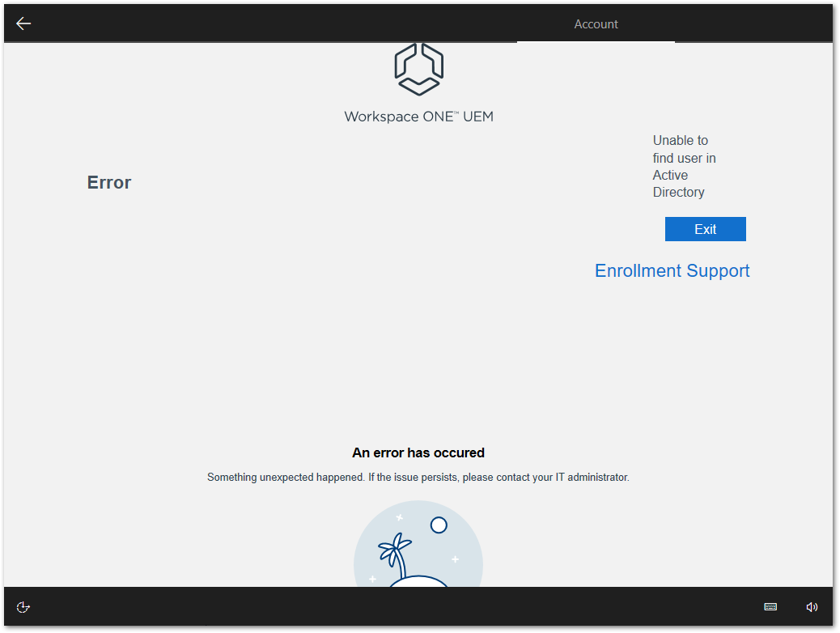Image resolution: width=840 pixels, height=633 pixels.
Task: Click the Workspace ONE hexagon logo
Action: [418, 70]
